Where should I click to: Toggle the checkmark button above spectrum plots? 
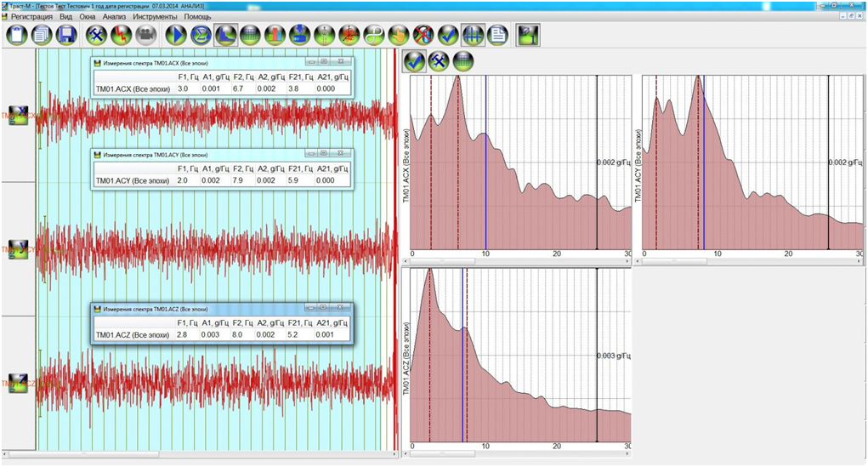(414, 60)
